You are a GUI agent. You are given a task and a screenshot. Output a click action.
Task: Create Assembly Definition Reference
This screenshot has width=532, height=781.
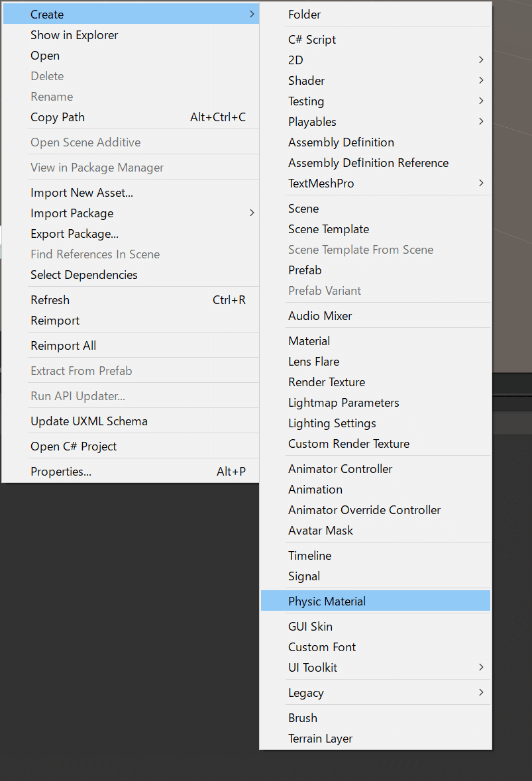pos(376,163)
